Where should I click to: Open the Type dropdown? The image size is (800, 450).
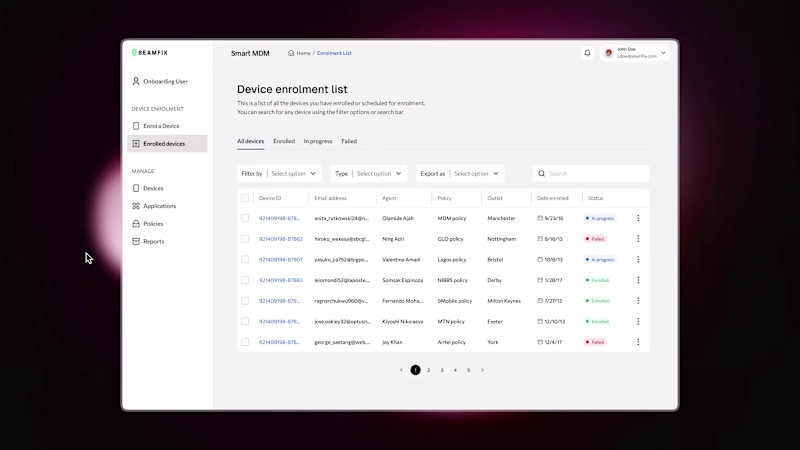click(x=369, y=173)
